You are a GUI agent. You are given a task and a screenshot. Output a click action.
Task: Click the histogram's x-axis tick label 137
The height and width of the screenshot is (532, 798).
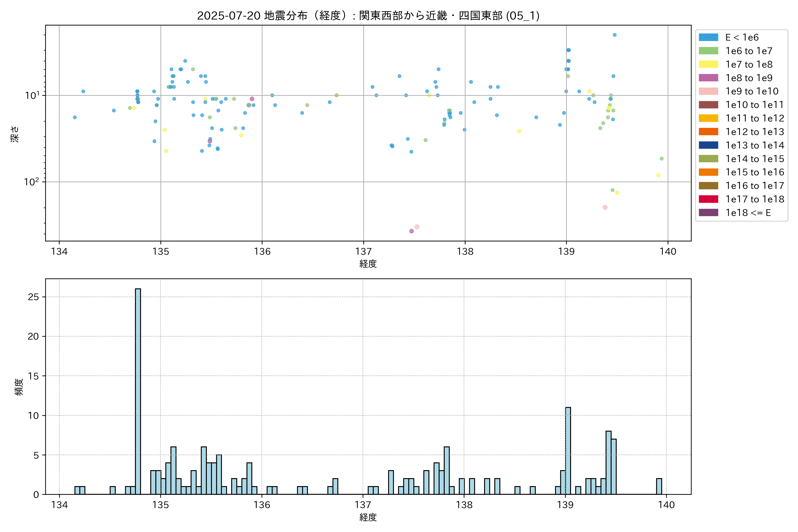click(x=363, y=505)
